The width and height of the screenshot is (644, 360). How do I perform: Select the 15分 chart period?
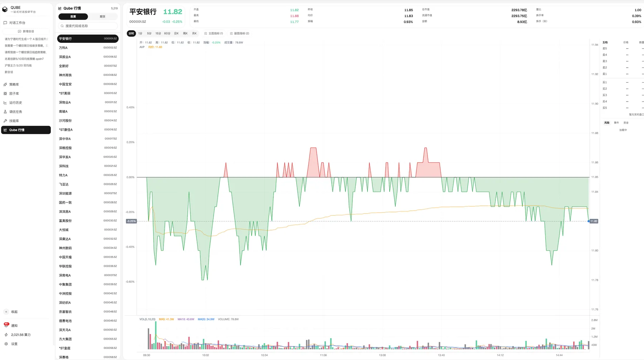coord(158,34)
